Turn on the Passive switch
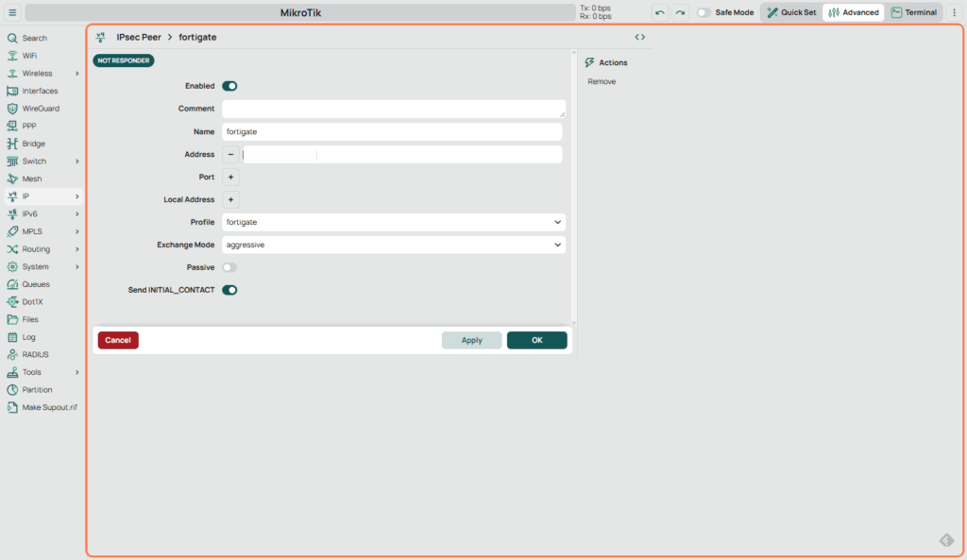 coord(229,267)
